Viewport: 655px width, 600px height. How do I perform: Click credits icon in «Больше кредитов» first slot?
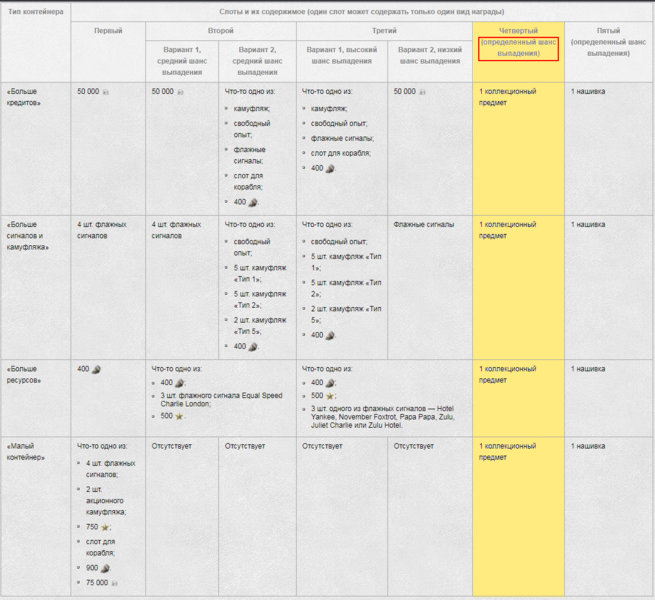pos(107,92)
